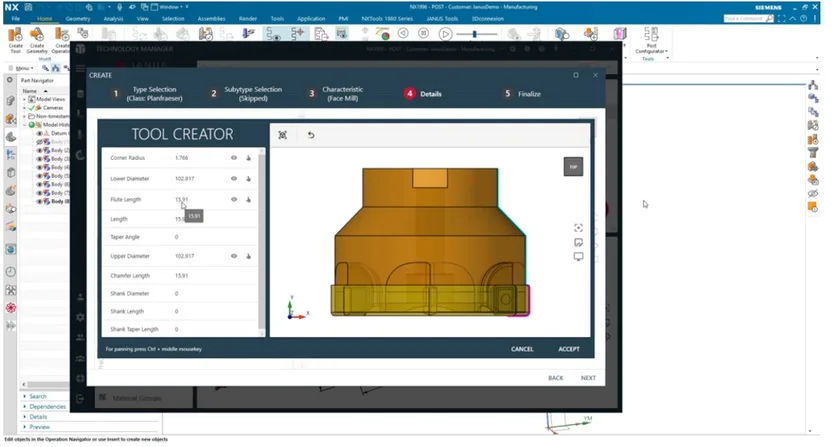The height and width of the screenshot is (447, 840).
Task: Click the fit-view icon in Tool Creator toolbar
Action: [282, 135]
